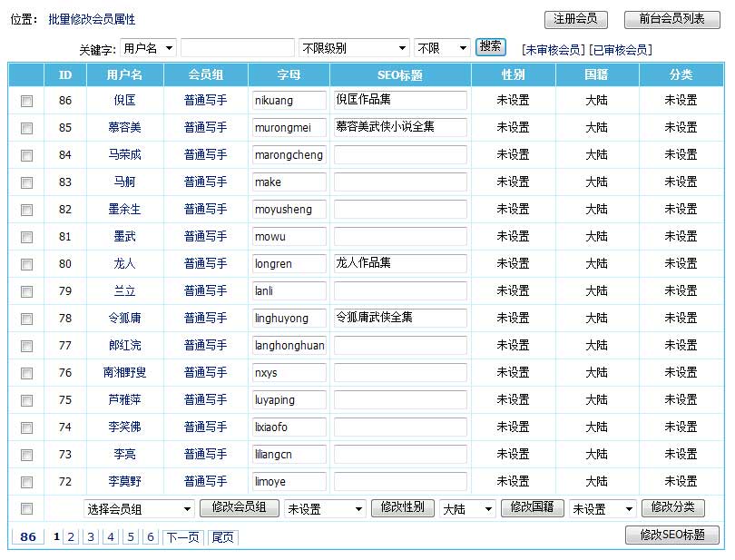Click the 修改国籍 button
Image resolution: width=735 pixels, height=560 pixels.
click(532, 508)
